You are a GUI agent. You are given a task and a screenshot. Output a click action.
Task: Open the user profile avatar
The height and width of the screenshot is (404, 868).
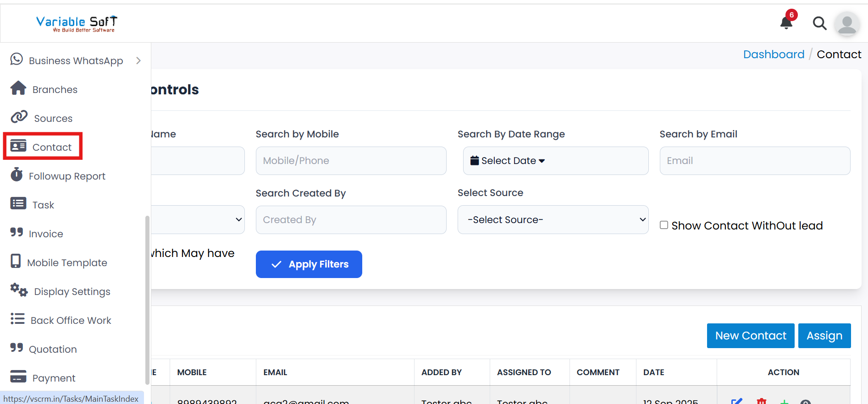coord(846,23)
